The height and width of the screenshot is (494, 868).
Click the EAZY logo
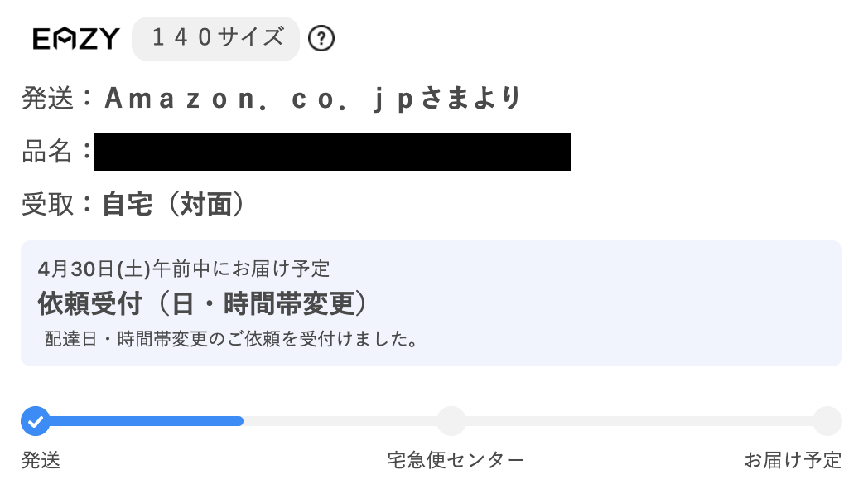[x=76, y=39]
